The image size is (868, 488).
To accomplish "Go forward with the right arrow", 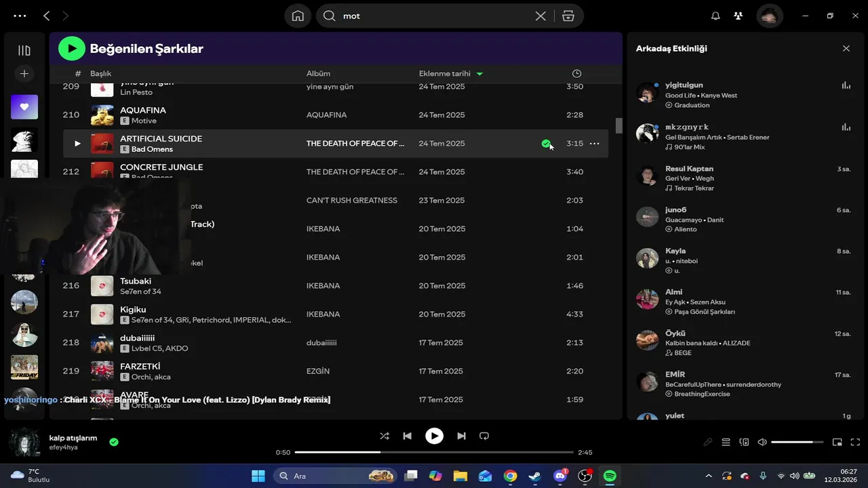I will [65, 16].
